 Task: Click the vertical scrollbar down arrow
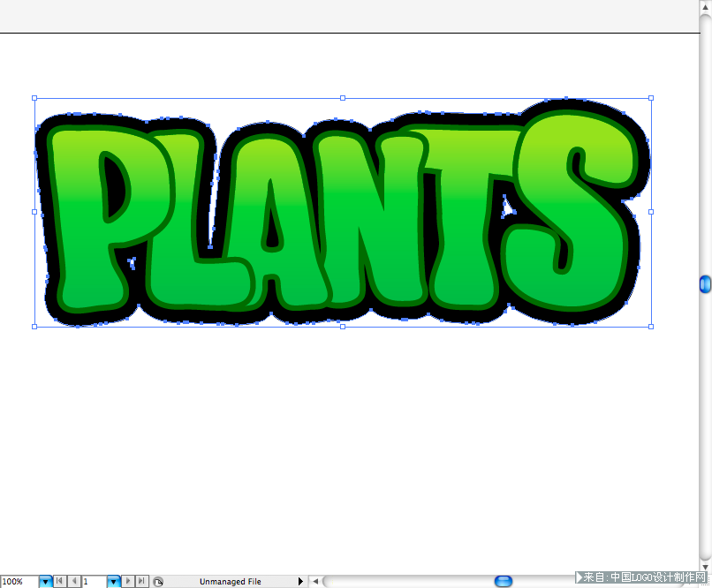[706, 567]
